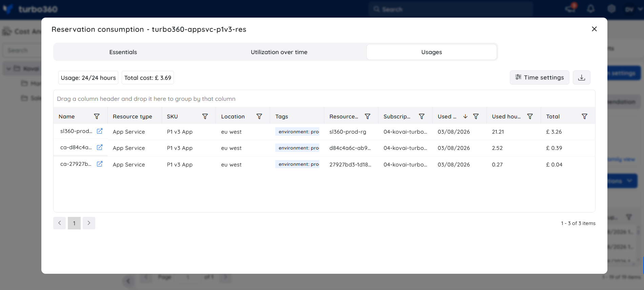The height and width of the screenshot is (290, 644).
Task: Filter the Location column
Action: (259, 116)
